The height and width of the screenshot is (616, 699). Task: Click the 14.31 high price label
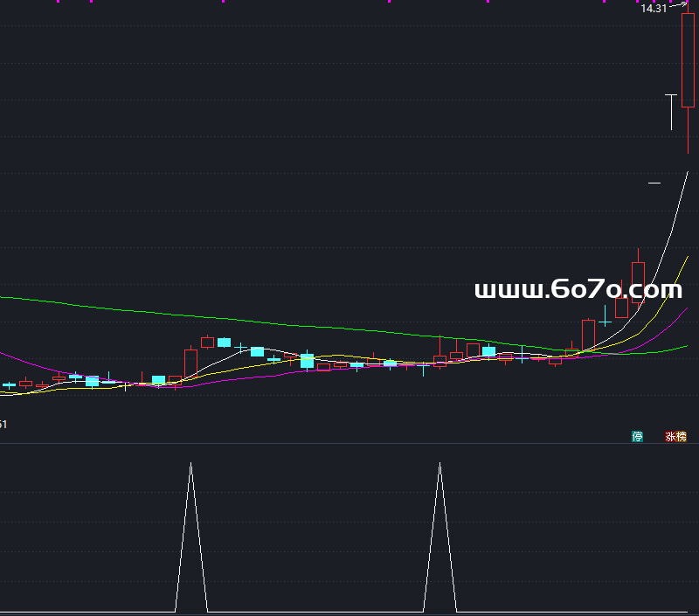(x=653, y=9)
